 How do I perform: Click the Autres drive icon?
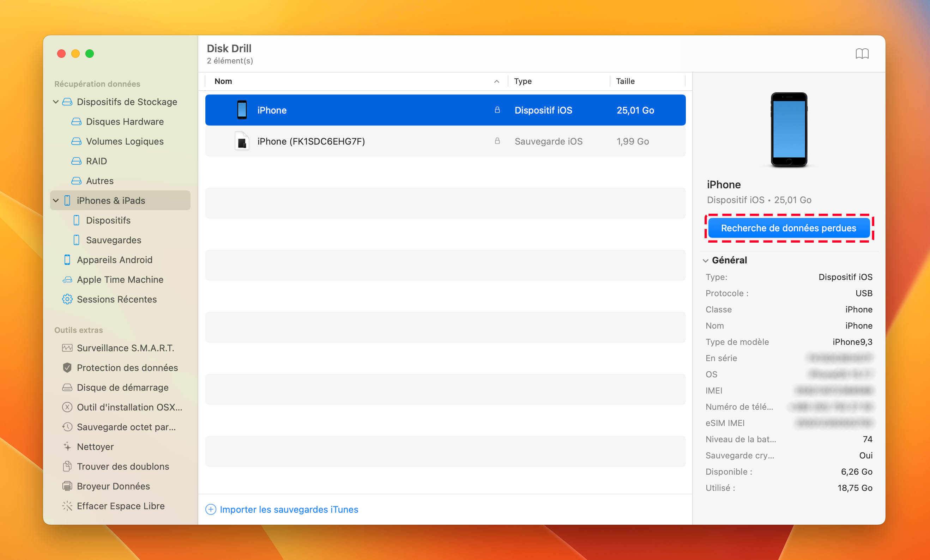(x=76, y=181)
